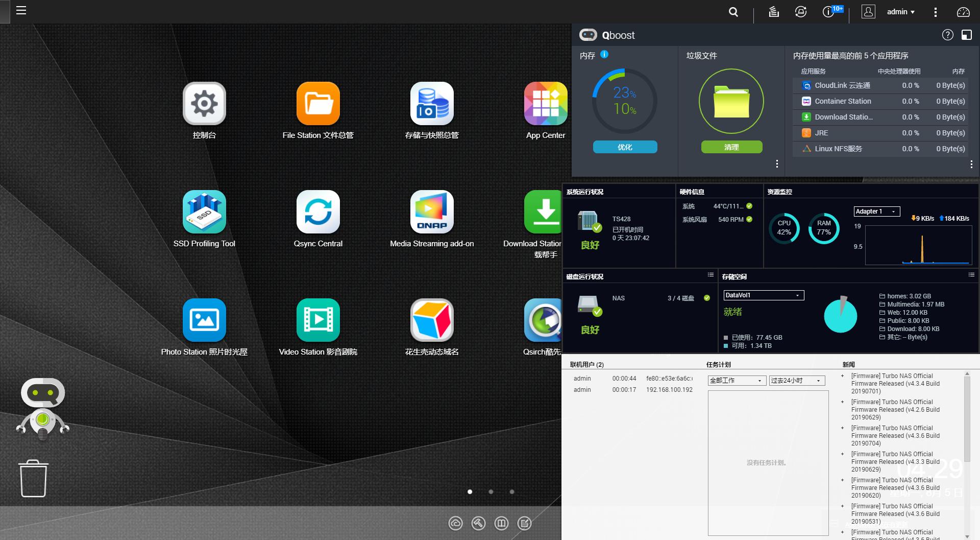This screenshot has height=540, width=980.
Task: Open the top bar more options dots
Action: (x=935, y=12)
